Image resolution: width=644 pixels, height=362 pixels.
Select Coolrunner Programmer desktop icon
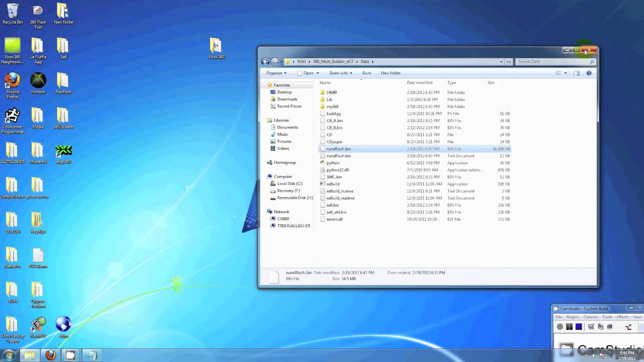(x=13, y=121)
